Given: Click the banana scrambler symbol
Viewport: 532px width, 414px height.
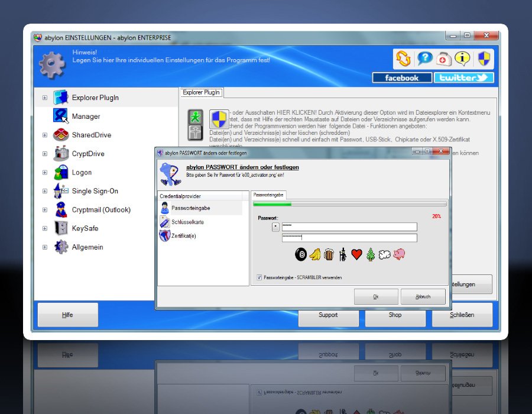Looking at the screenshot, I should [315, 254].
